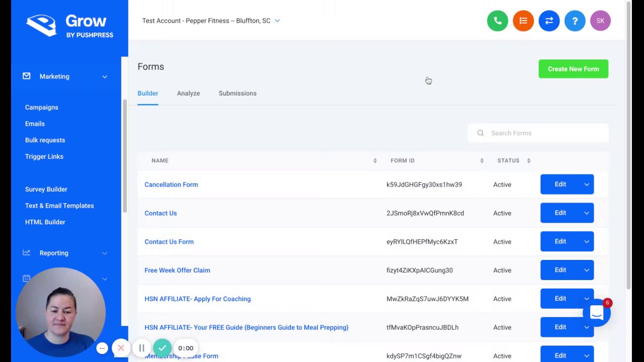This screenshot has height=362, width=644.
Task: Pause the screen recording
Action: [142, 348]
